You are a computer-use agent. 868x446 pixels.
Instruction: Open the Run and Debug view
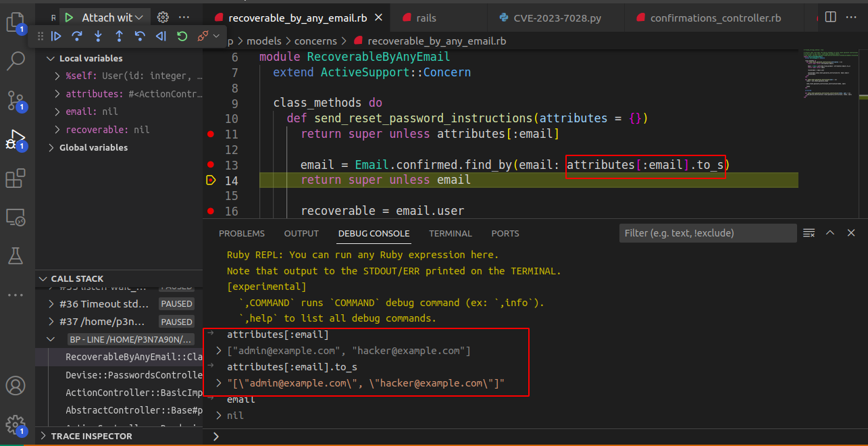click(x=15, y=141)
